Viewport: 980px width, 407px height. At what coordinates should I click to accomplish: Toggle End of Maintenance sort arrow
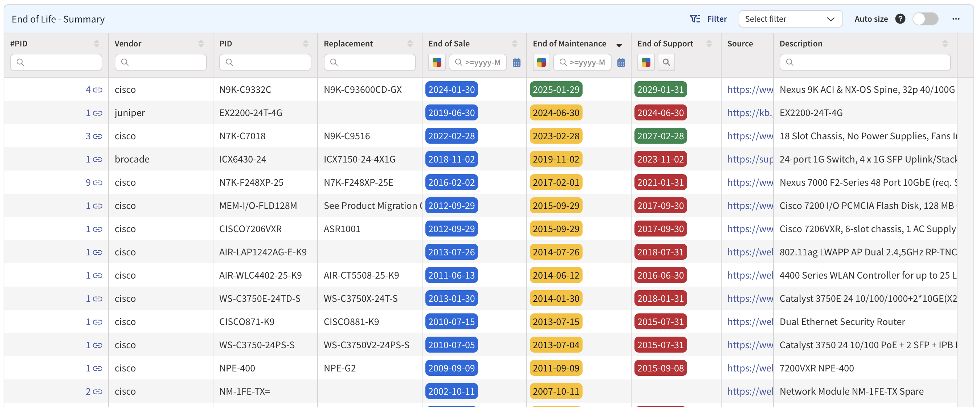pyautogui.click(x=619, y=45)
